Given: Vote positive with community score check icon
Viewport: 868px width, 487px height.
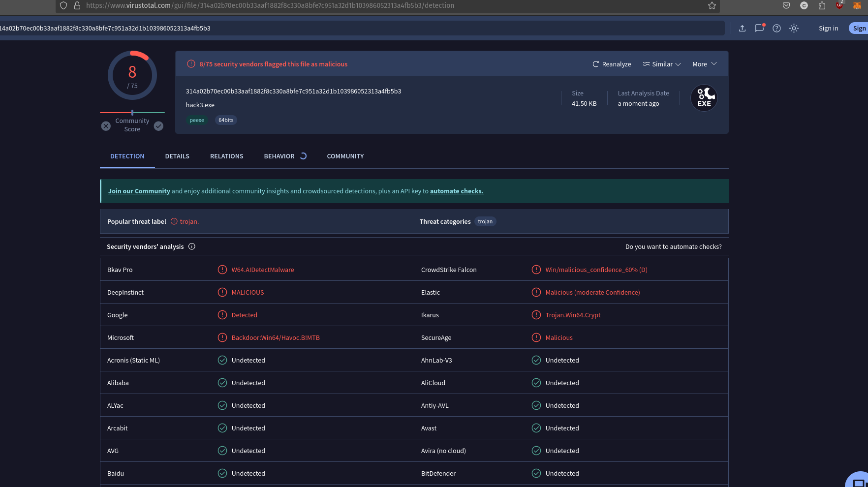Looking at the screenshot, I should click(158, 126).
